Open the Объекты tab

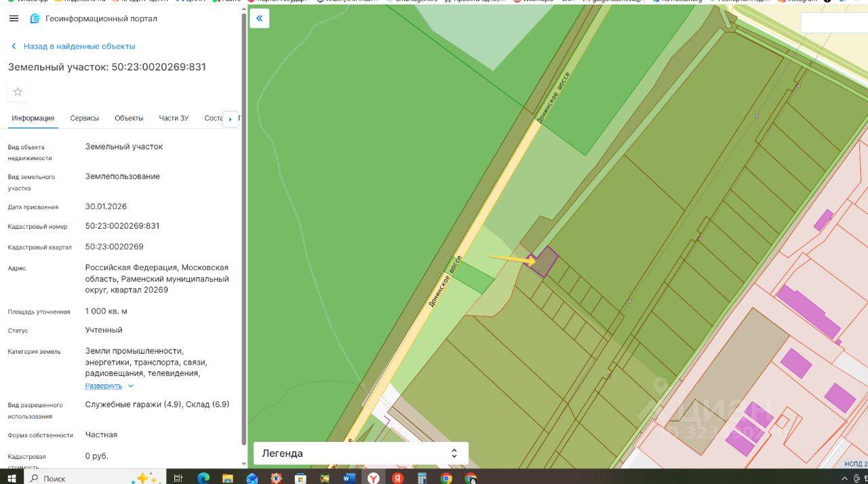tap(129, 118)
